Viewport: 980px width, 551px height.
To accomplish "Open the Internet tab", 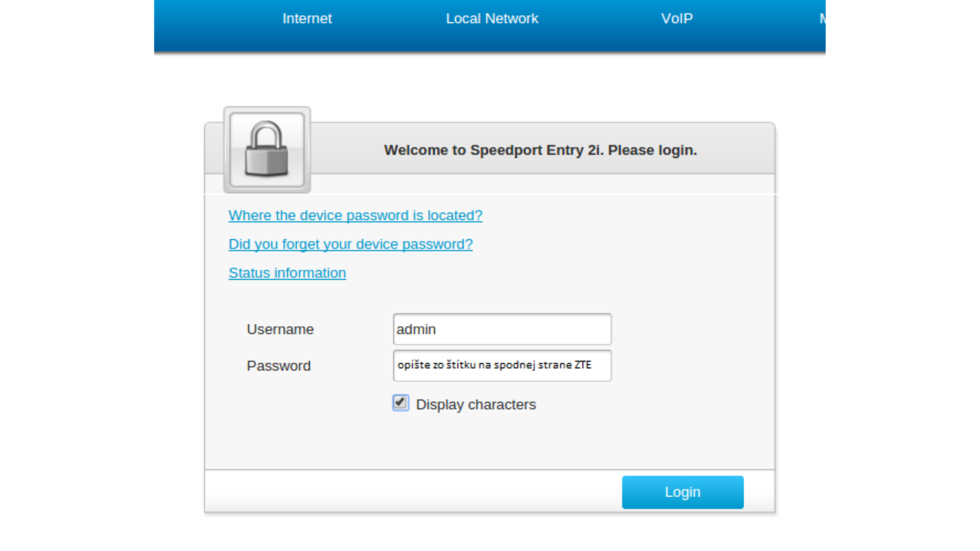I will click(307, 19).
